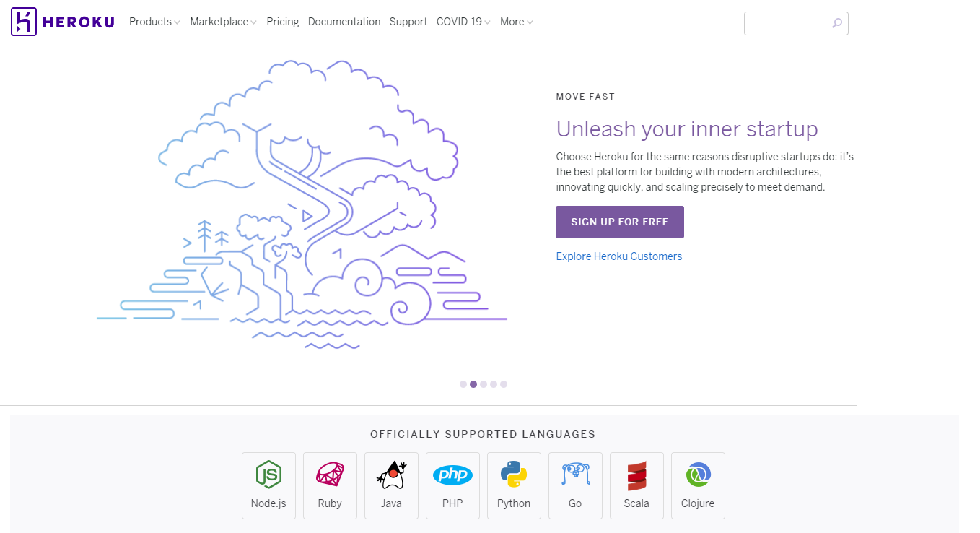Select the PHP language icon
This screenshot has width=980, height=533.
[x=452, y=474]
